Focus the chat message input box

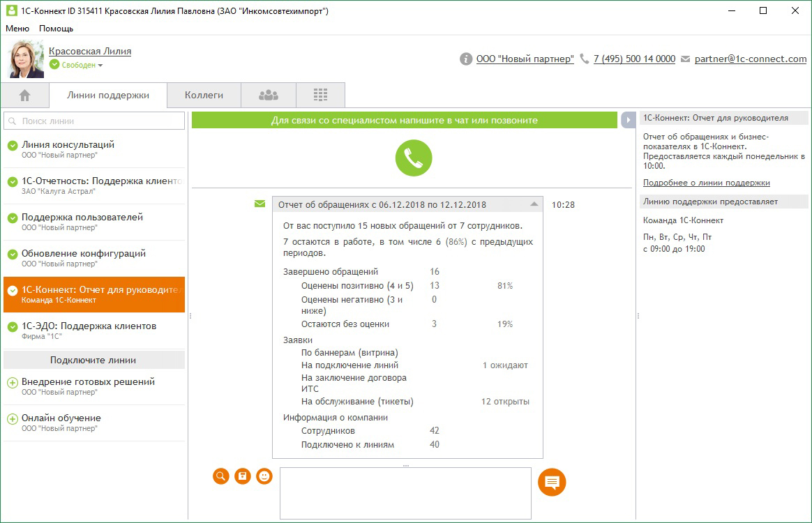[405, 494]
